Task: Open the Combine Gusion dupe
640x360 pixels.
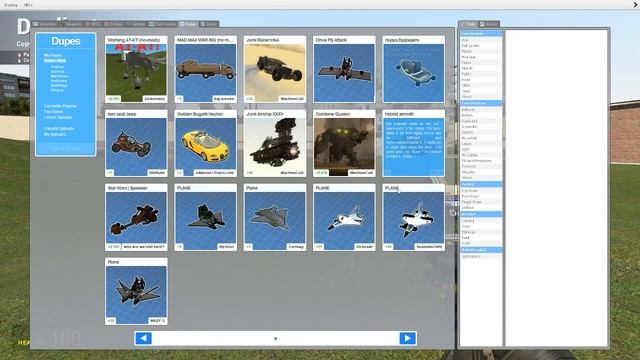Action: click(x=344, y=143)
